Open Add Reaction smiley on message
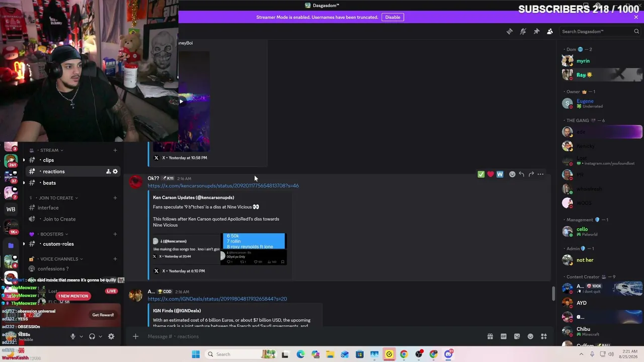This screenshot has width=644, height=362. 512,174
